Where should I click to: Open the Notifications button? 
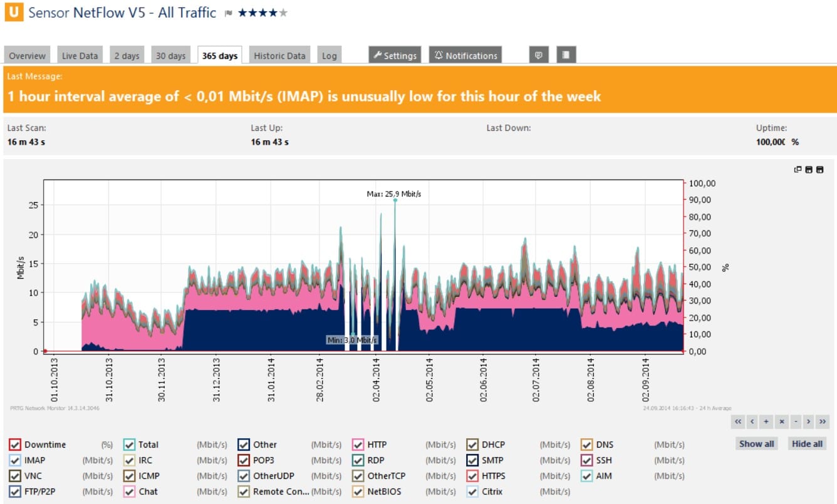465,55
